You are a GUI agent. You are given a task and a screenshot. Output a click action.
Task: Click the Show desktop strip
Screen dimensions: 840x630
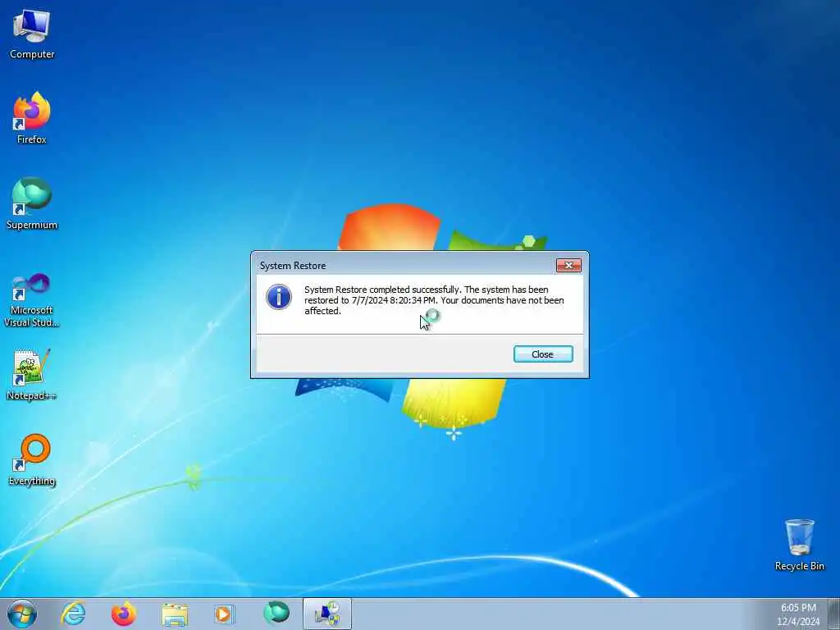point(834,614)
